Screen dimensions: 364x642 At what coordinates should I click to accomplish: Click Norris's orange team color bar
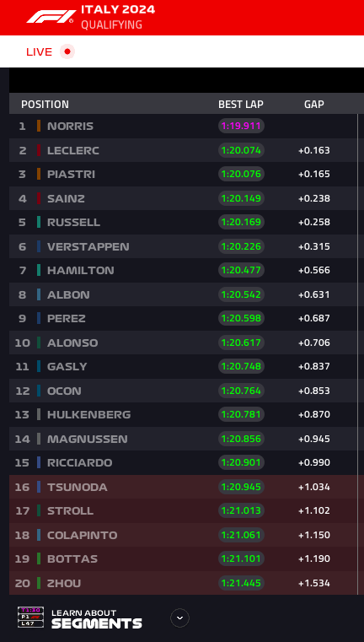coord(39,126)
